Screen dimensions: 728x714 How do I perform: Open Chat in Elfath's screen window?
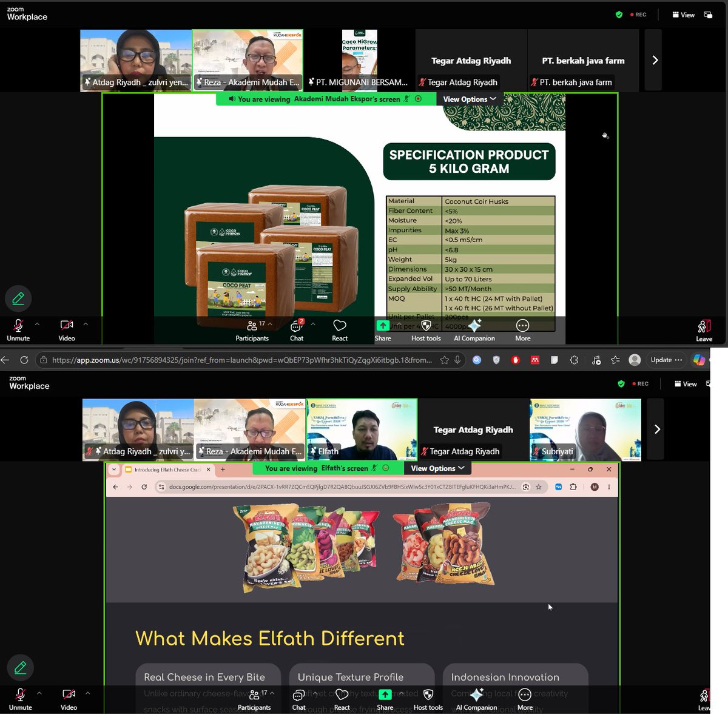click(x=299, y=699)
